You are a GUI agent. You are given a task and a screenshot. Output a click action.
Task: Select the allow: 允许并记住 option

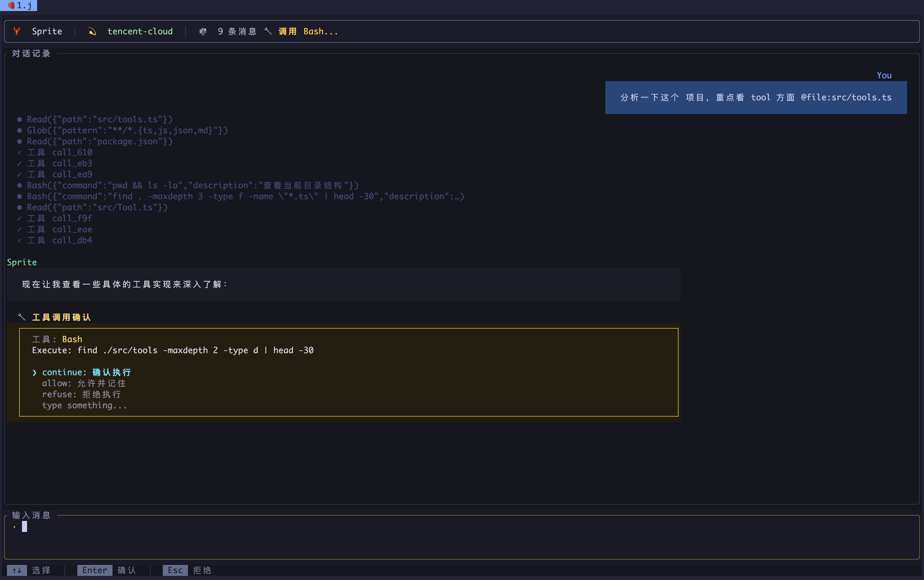(x=84, y=383)
